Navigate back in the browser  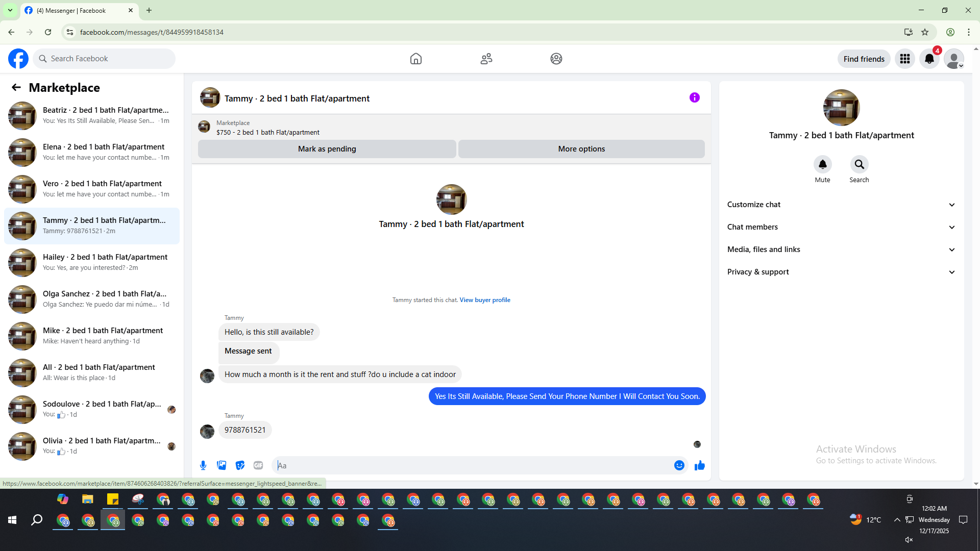pos(11,32)
